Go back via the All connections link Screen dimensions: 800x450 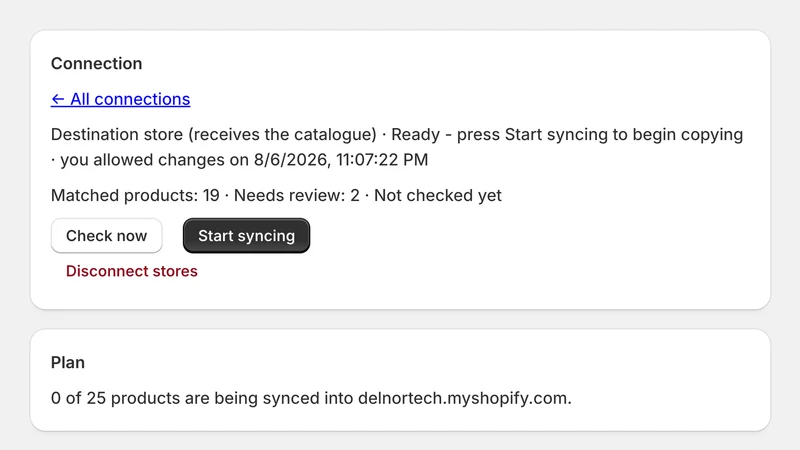(x=120, y=99)
